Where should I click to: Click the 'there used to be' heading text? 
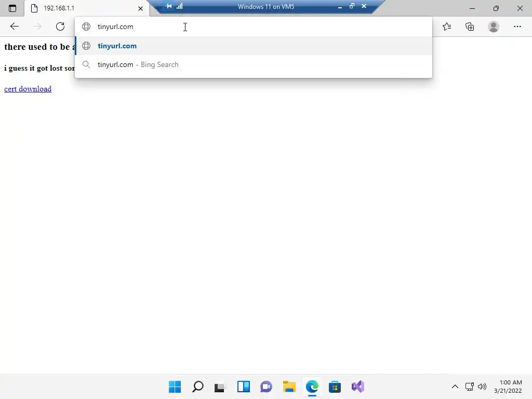click(39, 47)
